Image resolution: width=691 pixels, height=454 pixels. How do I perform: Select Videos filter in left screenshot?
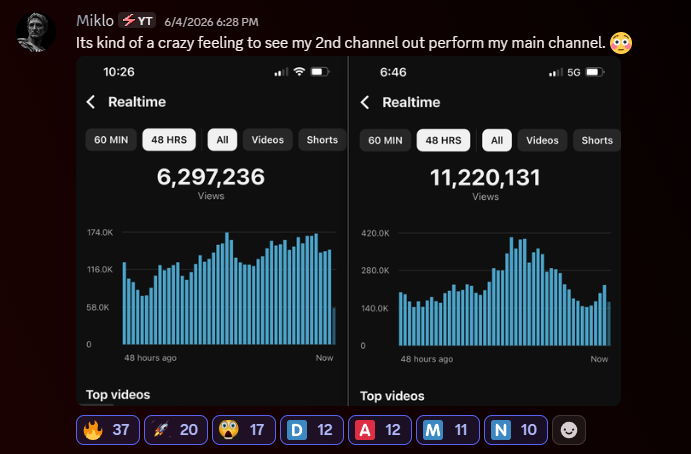coord(267,140)
